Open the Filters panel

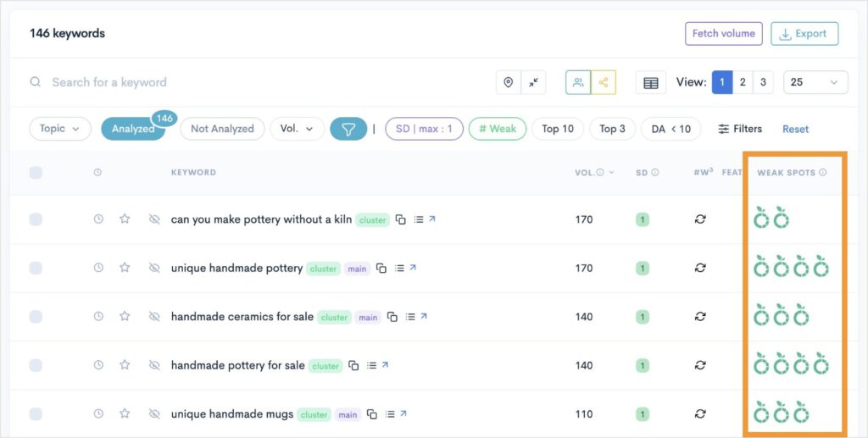click(x=739, y=129)
